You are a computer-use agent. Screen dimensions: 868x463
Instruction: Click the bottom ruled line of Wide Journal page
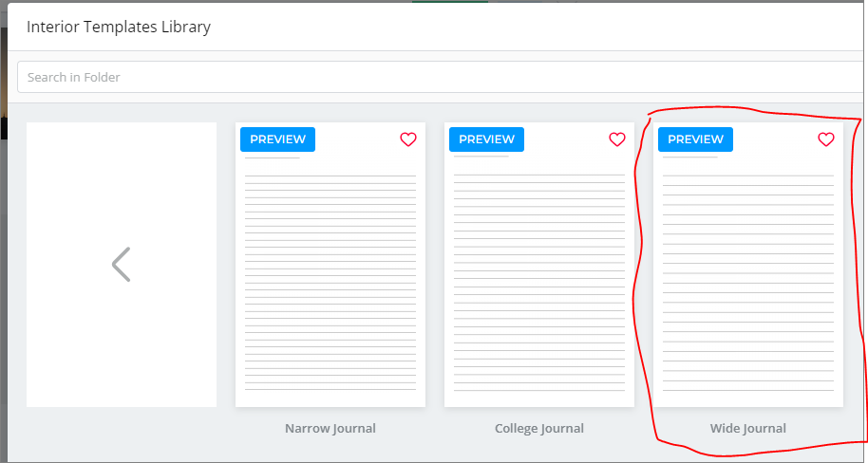pyautogui.click(x=748, y=391)
